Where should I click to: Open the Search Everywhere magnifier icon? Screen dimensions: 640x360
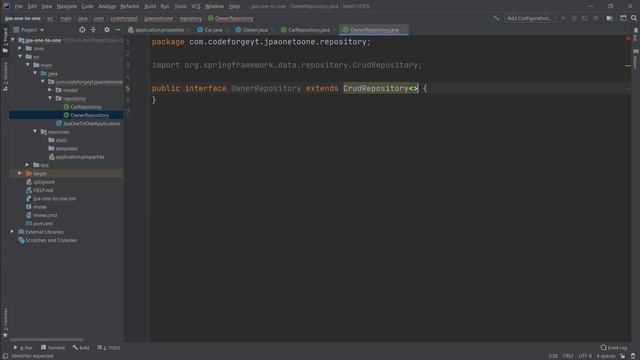click(633, 18)
